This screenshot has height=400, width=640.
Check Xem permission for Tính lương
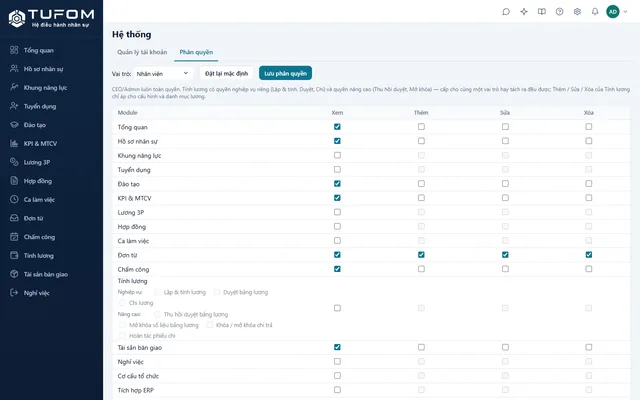pos(337,308)
